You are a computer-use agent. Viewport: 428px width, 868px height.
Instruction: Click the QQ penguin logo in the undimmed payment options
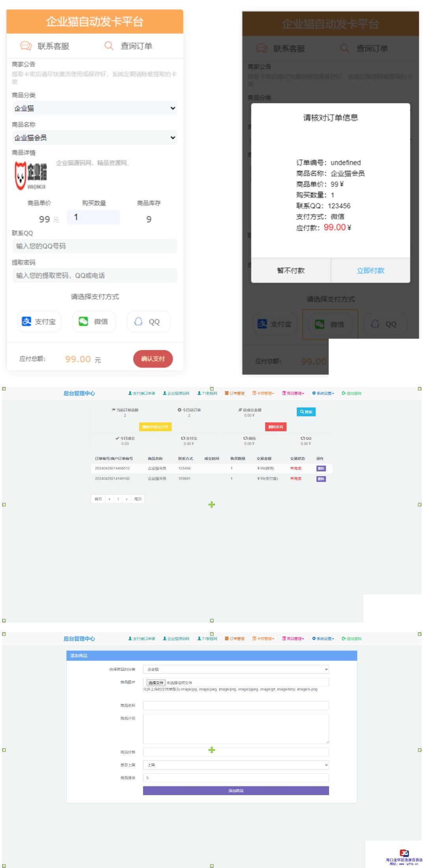[138, 321]
